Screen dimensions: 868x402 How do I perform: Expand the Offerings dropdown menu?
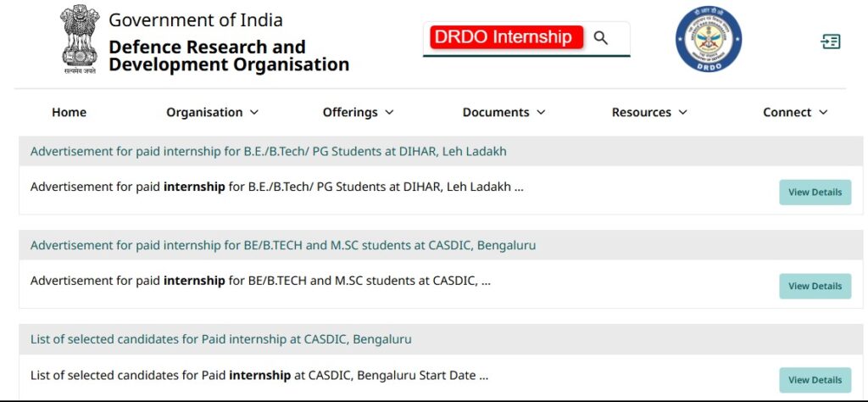pos(358,112)
